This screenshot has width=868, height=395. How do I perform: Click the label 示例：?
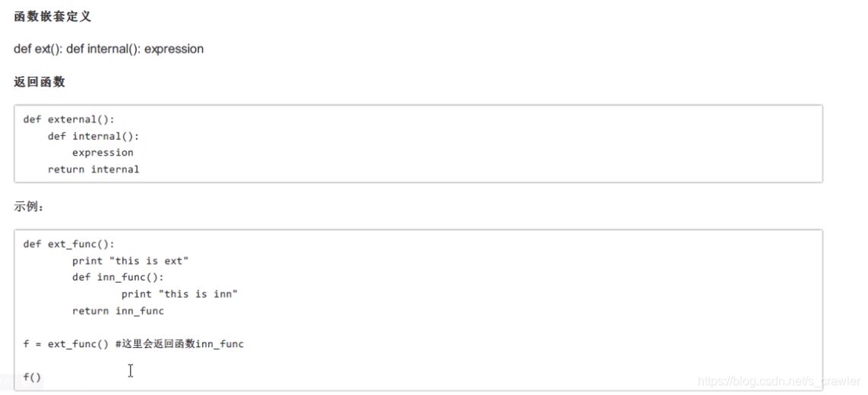click(29, 207)
